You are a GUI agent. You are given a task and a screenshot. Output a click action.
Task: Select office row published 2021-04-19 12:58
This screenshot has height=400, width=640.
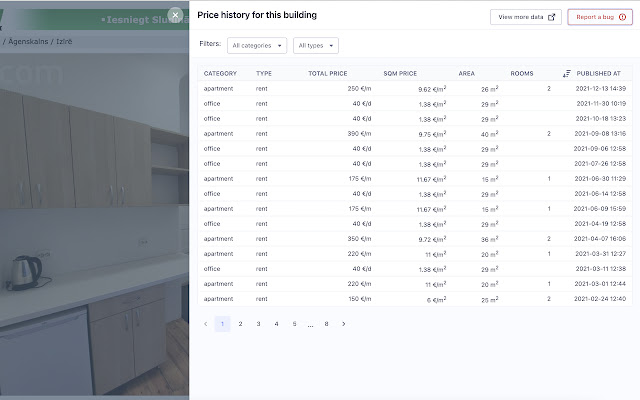pyautogui.click(x=415, y=224)
